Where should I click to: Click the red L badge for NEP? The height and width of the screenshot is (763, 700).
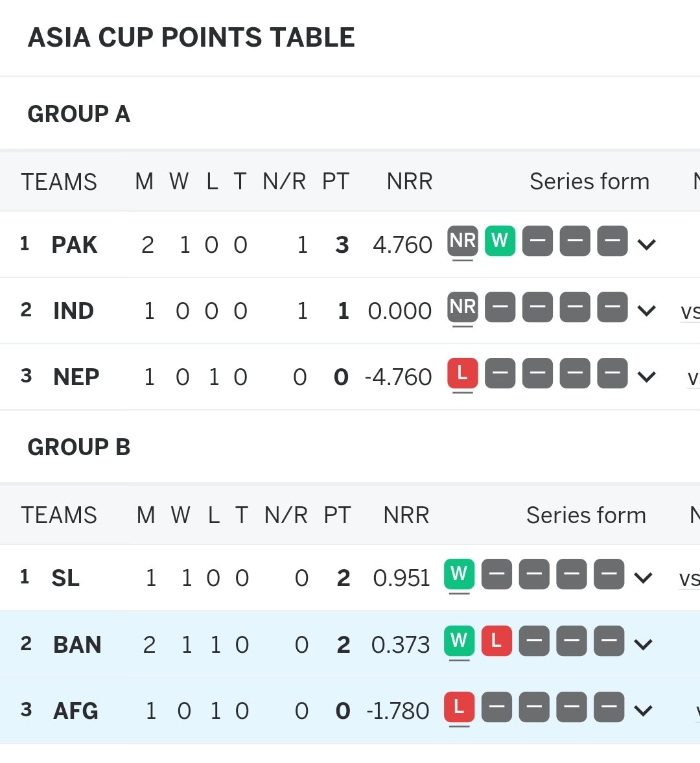[463, 373]
